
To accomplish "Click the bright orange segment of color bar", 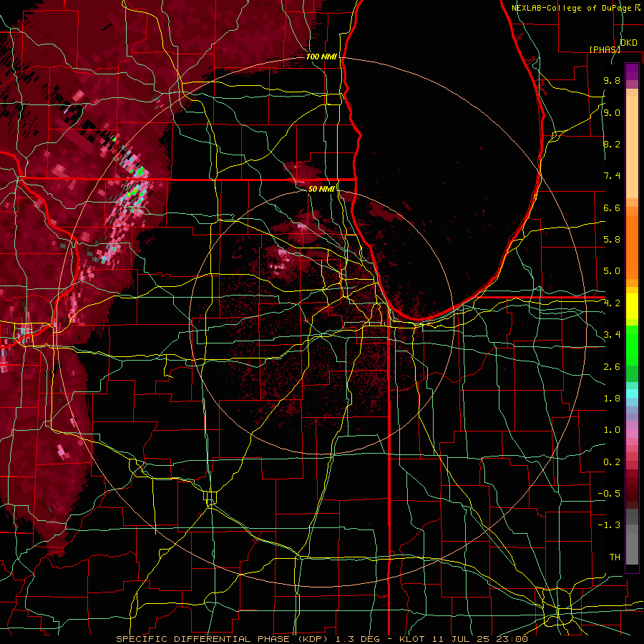I will pos(632,246).
